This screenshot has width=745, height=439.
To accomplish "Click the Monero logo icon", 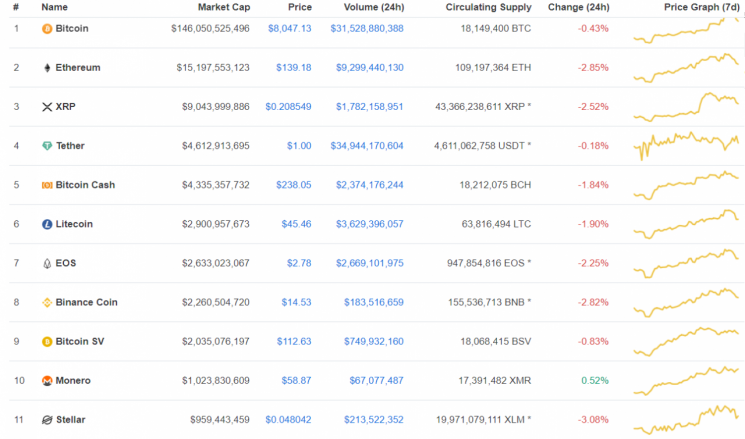I will pyautogui.click(x=47, y=381).
